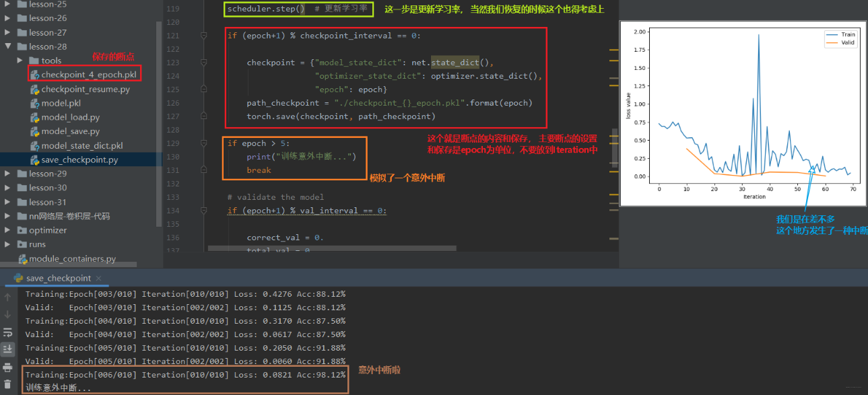
Task: Click Python file icon of model_save.py
Action: click(35, 131)
